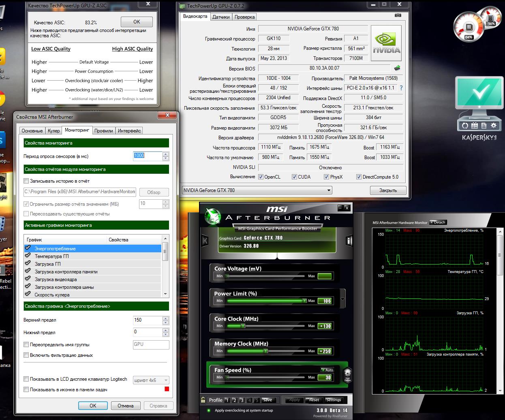This screenshot has width=505, height=420.
Task: Toggle the check mark beside Загрузка ГП
Action: pyautogui.click(x=28, y=263)
